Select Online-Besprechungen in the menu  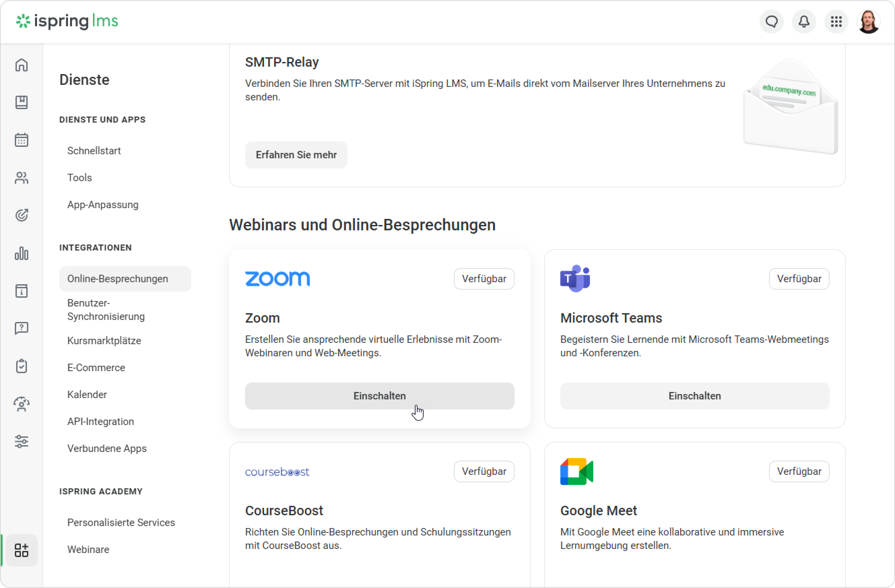[x=125, y=279]
